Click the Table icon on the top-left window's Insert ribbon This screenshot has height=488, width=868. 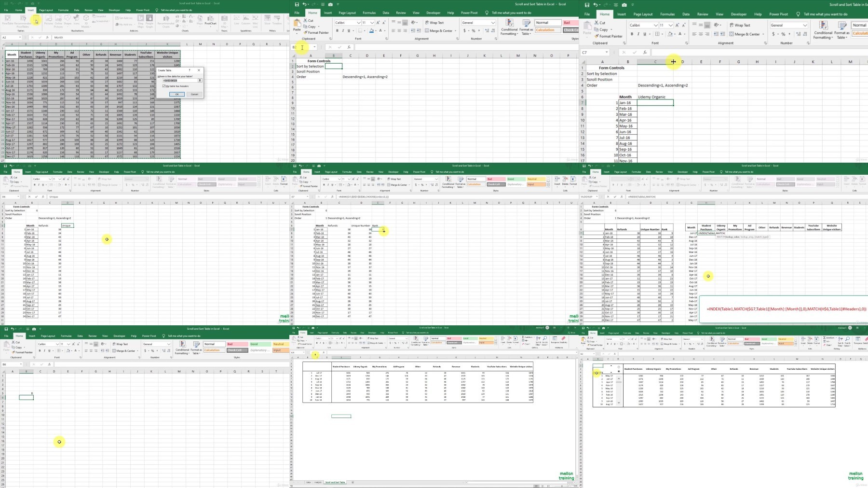pyautogui.click(x=36, y=21)
